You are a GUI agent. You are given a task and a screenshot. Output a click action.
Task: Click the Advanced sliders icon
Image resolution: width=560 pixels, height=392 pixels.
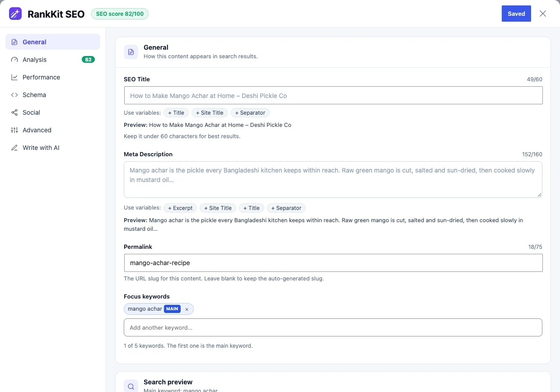[x=14, y=130]
